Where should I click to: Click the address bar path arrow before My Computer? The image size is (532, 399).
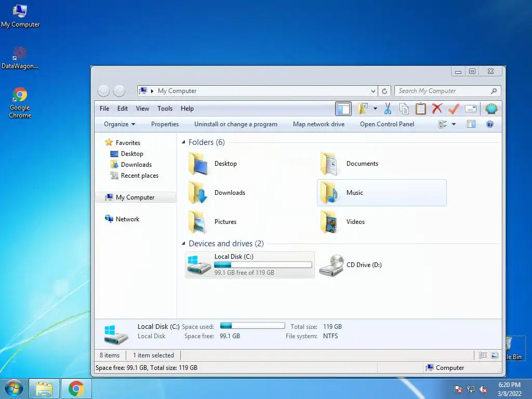[x=152, y=91]
